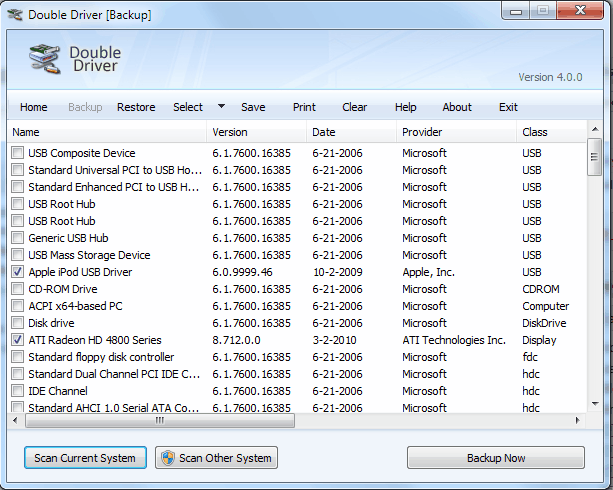
Task: Tick the Standard Universal PCI to USB checkbox
Action: 18,170
